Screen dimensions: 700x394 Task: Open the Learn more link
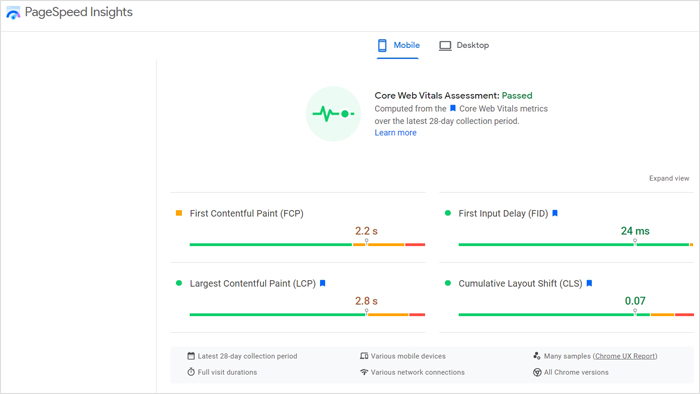point(395,133)
